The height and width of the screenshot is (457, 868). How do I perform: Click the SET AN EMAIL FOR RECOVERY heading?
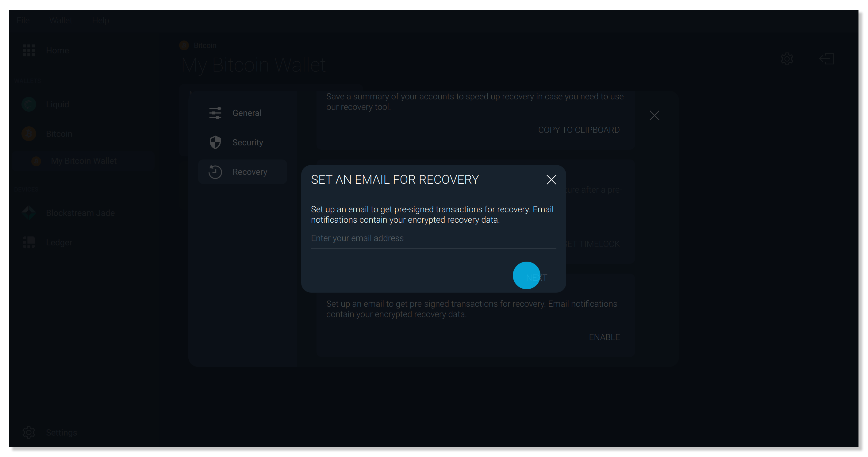point(394,180)
